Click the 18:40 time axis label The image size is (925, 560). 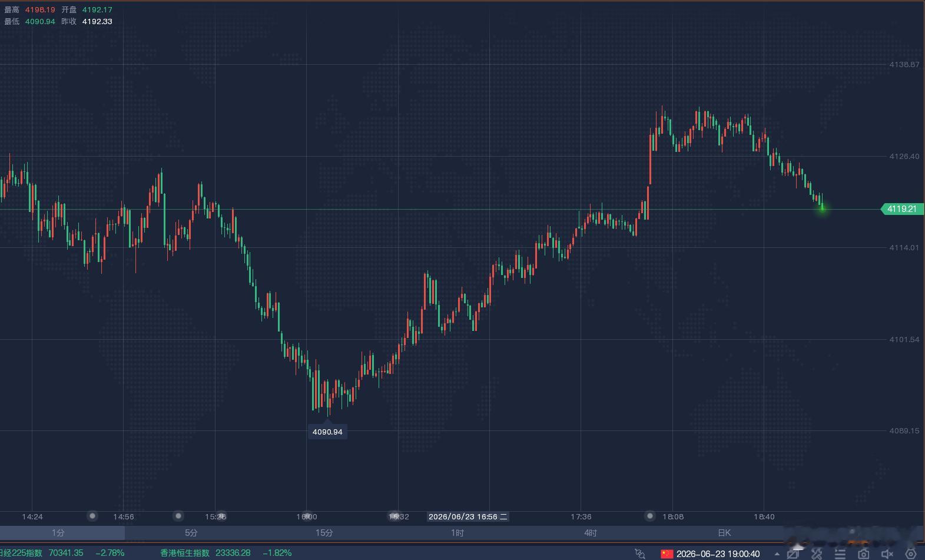tap(764, 516)
